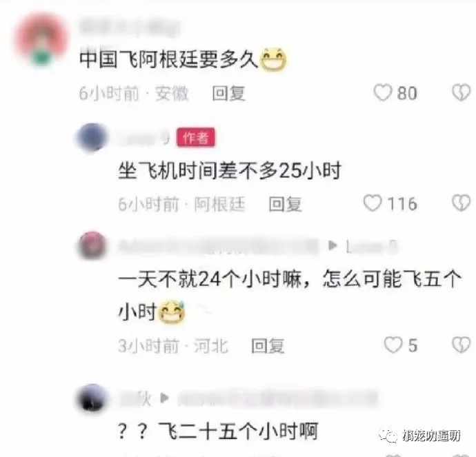Screen dimensions: 476x457
Task: Click the red 作者 author badge
Action: click(196, 138)
